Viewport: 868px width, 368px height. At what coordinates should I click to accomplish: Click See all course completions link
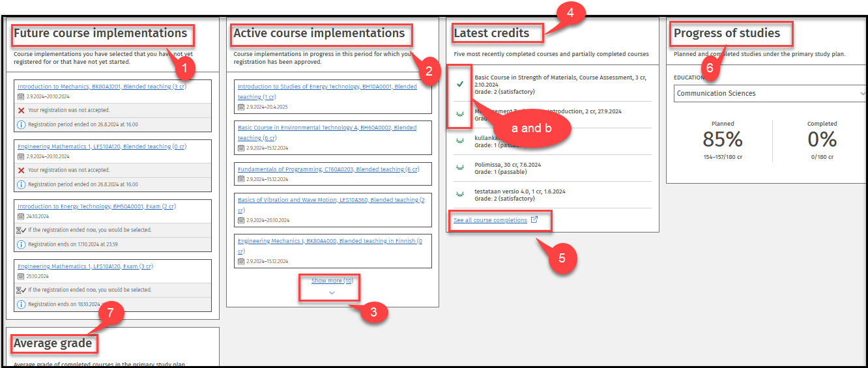coord(491,220)
